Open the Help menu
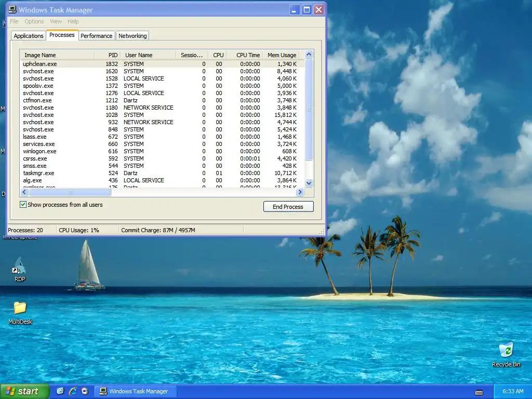 (73, 21)
